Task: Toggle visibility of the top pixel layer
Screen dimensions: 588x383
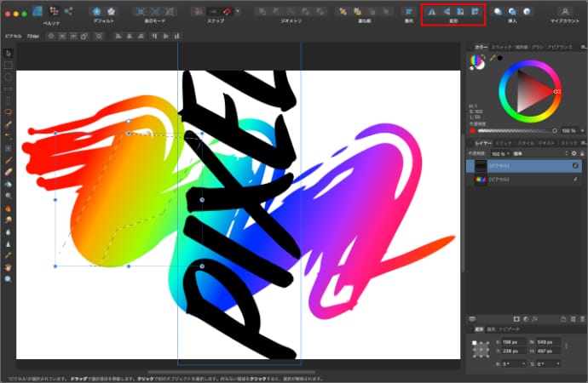Action: click(x=576, y=165)
